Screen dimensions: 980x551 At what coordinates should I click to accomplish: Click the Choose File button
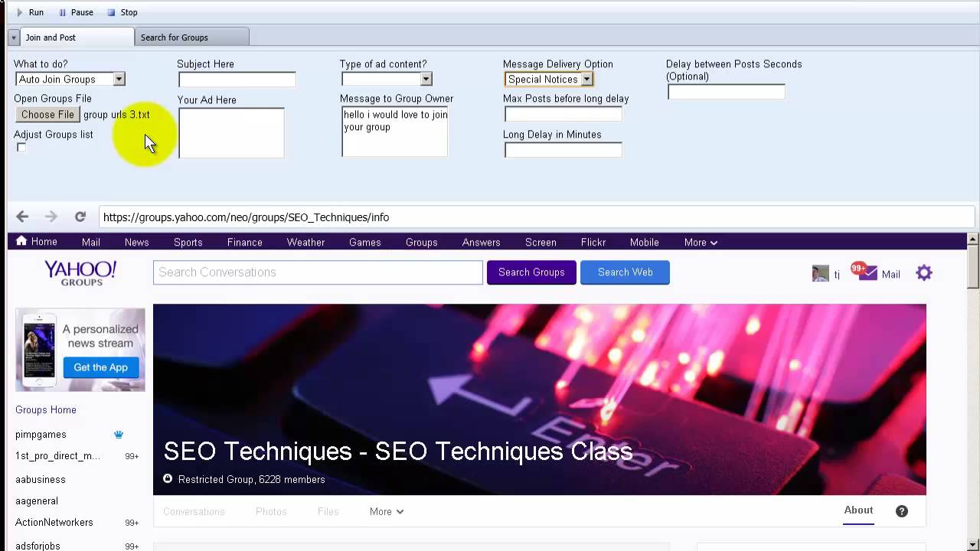tap(47, 115)
